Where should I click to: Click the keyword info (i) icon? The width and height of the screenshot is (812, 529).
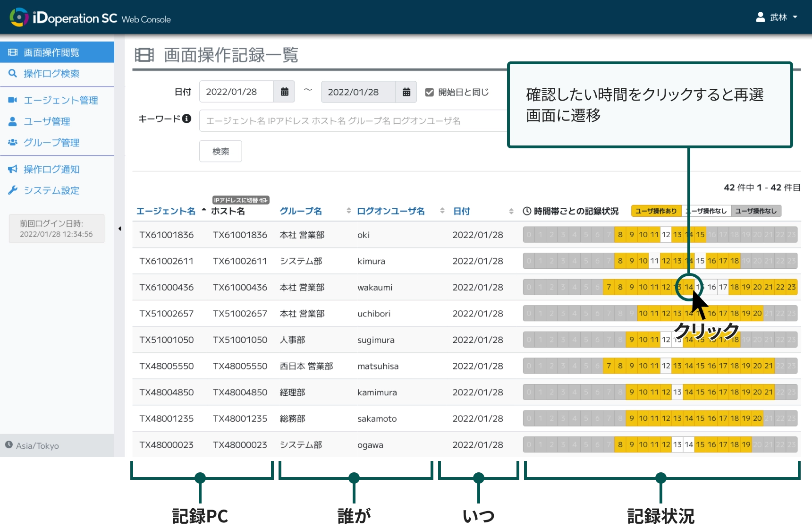click(187, 119)
